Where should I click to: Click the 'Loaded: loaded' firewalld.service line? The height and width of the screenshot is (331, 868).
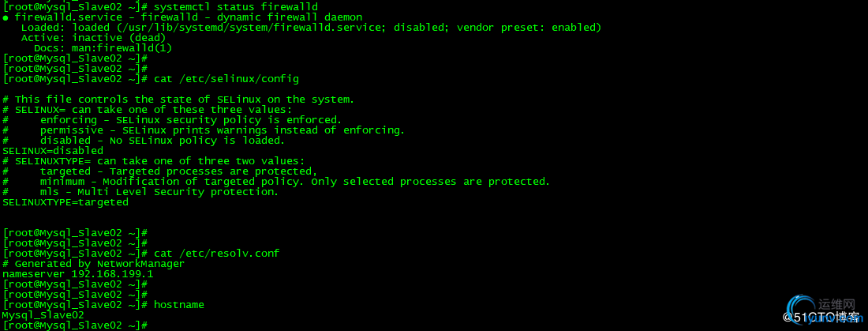click(311, 28)
